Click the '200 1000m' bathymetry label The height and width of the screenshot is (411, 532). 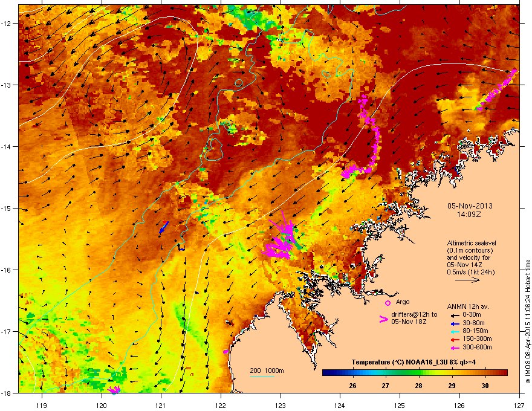(x=267, y=371)
